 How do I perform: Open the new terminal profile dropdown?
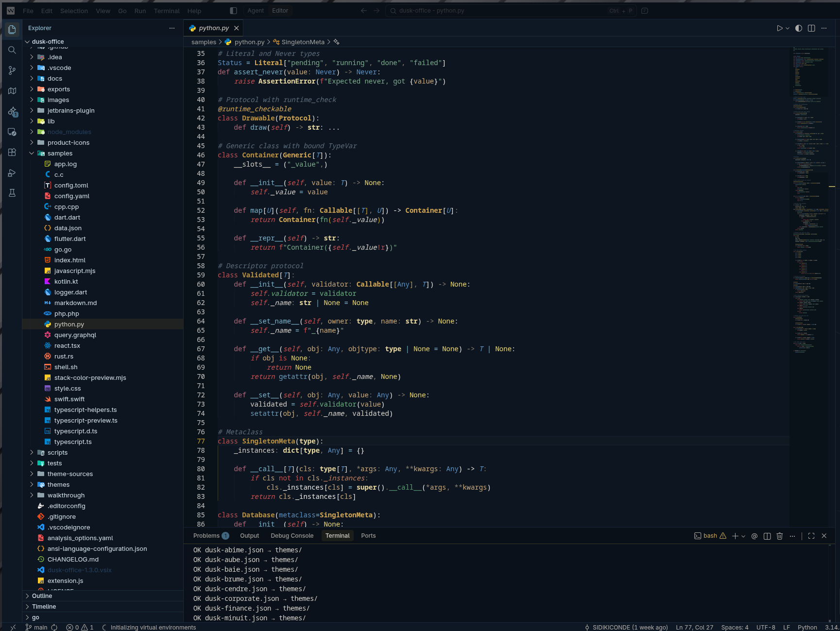click(743, 536)
